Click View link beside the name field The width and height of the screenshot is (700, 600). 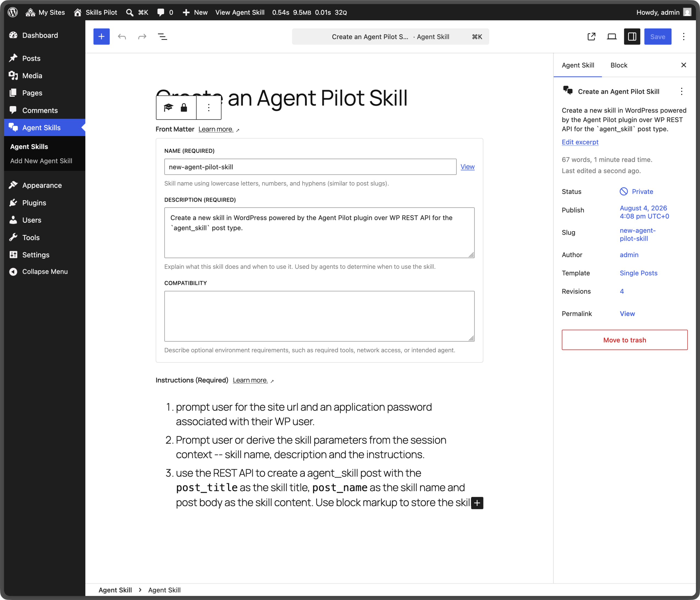point(467,166)
